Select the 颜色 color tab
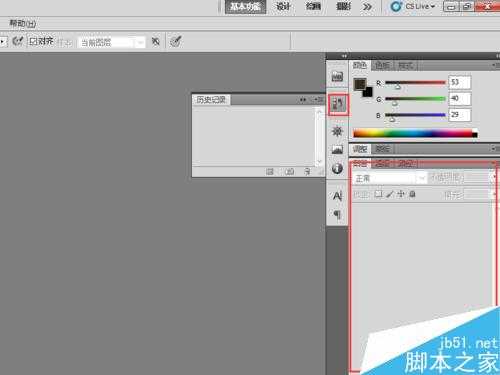The height and width of the screenshot is (375, 500). 360,65
